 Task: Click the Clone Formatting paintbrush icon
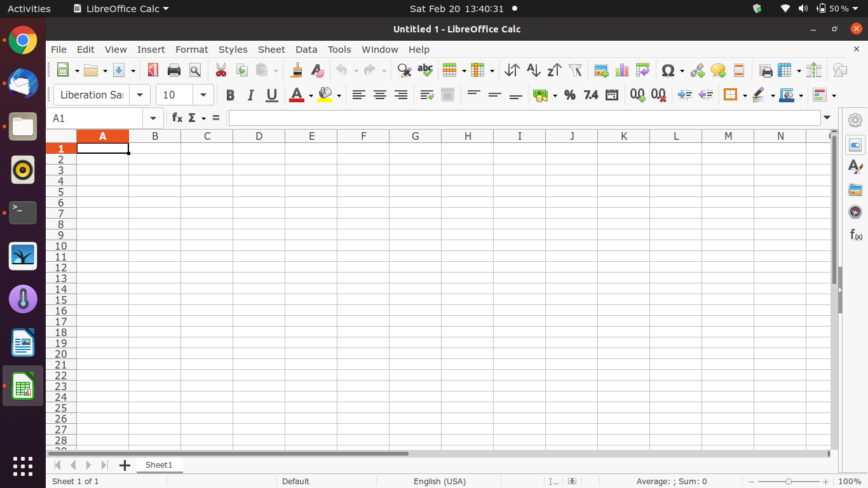[296, 70]
